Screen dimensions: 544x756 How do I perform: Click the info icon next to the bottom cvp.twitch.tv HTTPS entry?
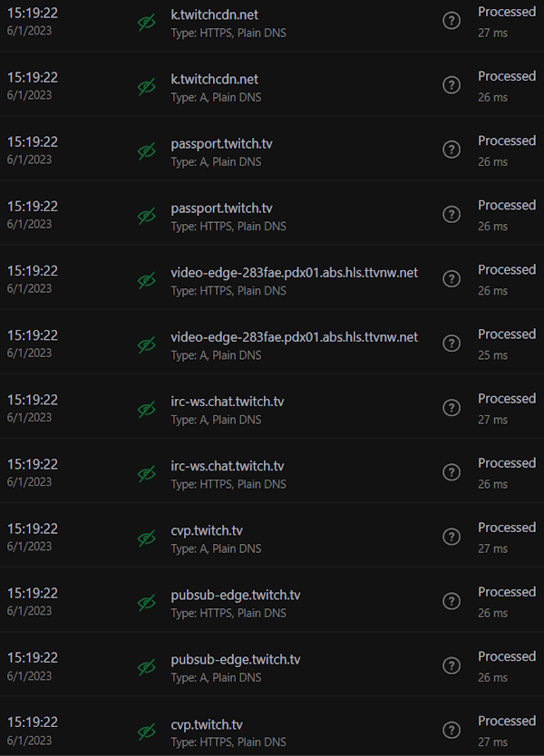point(451,730)
